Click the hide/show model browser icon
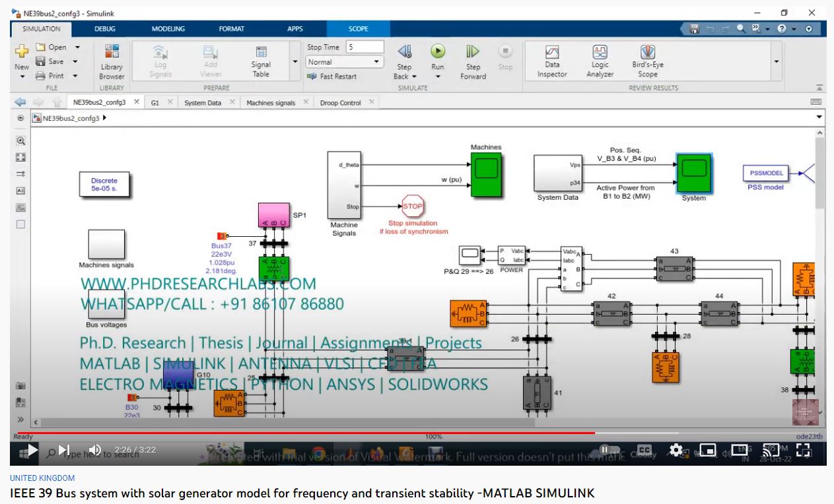The height and width of the screenshot is (504, 834). [20, 118]
